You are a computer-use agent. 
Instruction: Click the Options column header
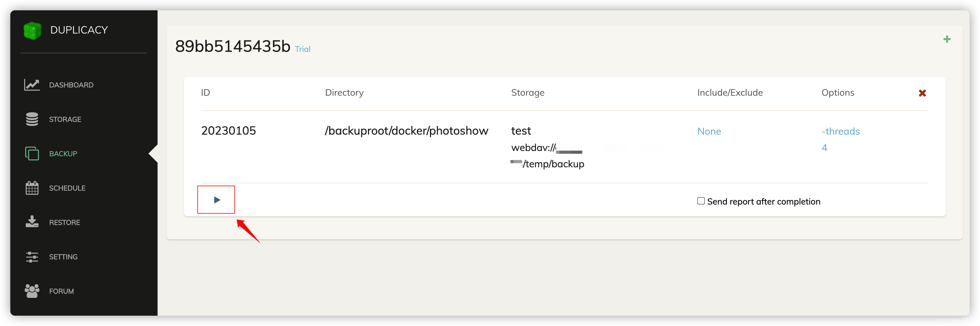click(x=838, y=93)
